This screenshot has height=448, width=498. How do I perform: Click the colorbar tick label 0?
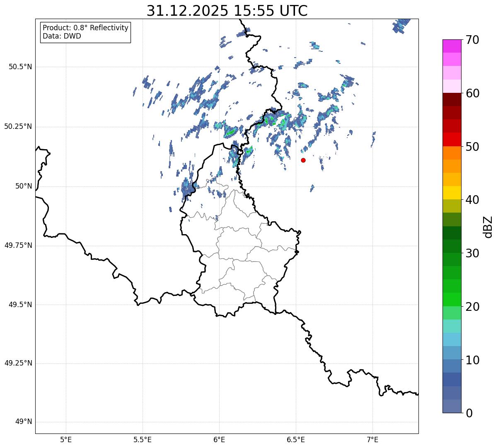(x=469, y=413)
